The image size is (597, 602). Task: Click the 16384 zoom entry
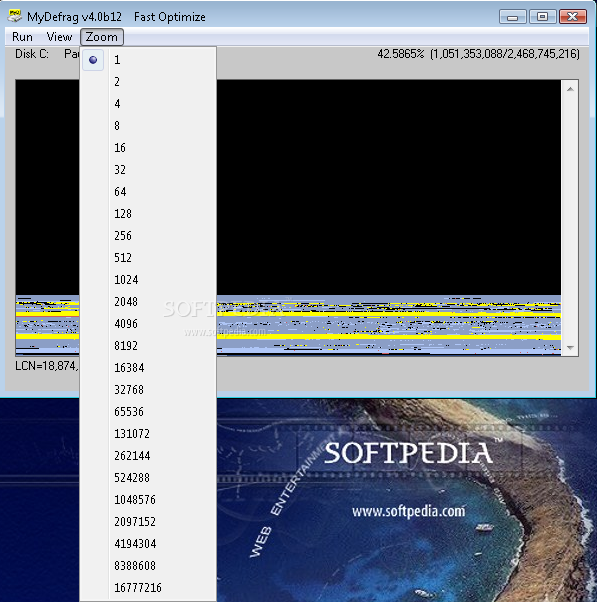point(148,368)
